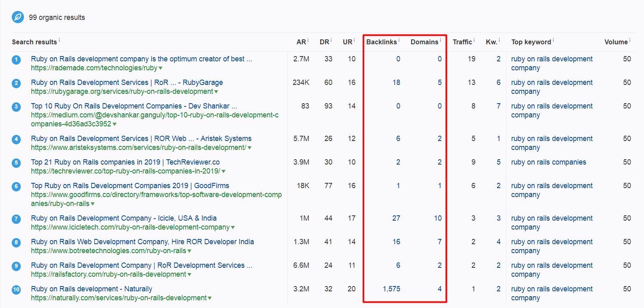Sort by the UR column header
Screen dimensions: 644x308
(347, 42)
